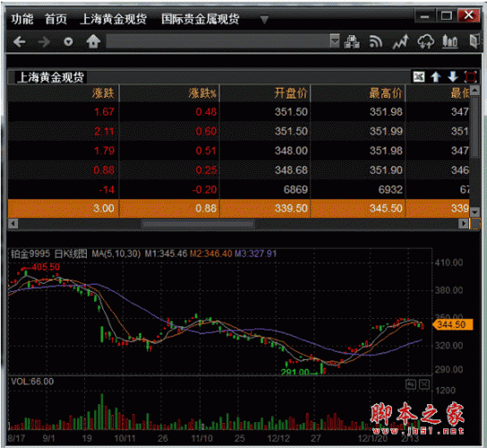Expand the address bar dropdown arrow
This screenshot has width=487, height=448.
(335, 41)
